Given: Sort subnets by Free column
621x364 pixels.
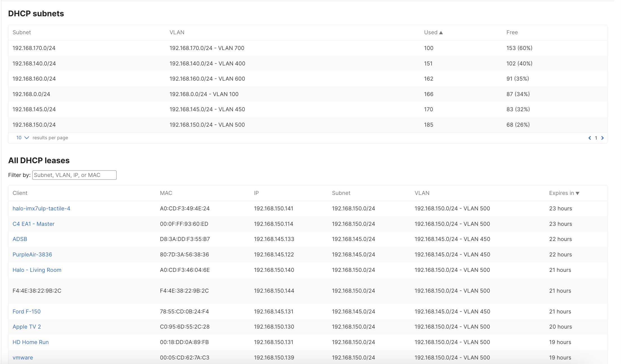Looking at the screenshot, I should tap(512, 32).
